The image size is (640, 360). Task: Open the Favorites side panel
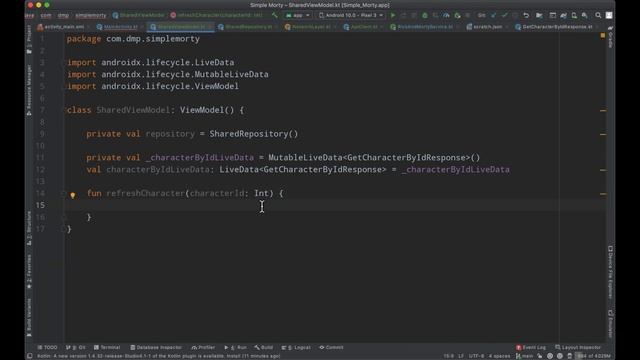[29, 271]
